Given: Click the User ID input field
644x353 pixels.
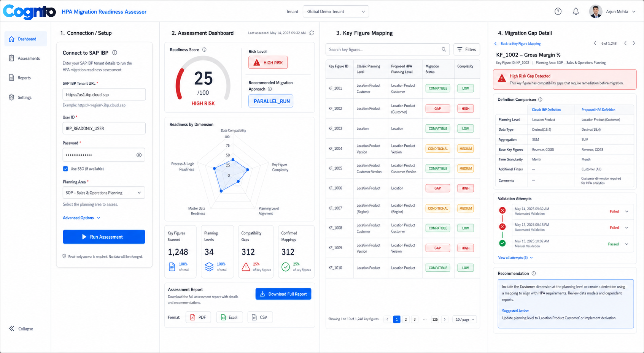Looking at the screenshot, I should [x=104, y=128].
